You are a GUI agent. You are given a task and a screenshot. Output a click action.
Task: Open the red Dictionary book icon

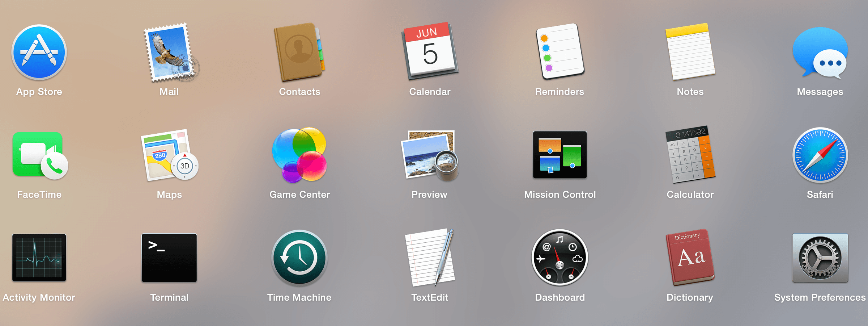[x=690, y=258]
